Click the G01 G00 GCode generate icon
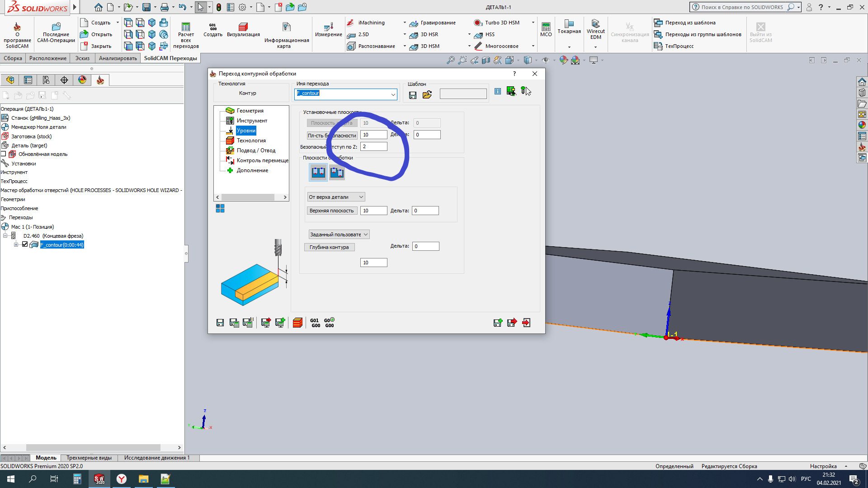Viewport: 868px width, 488px height. (x=315, y=323)
